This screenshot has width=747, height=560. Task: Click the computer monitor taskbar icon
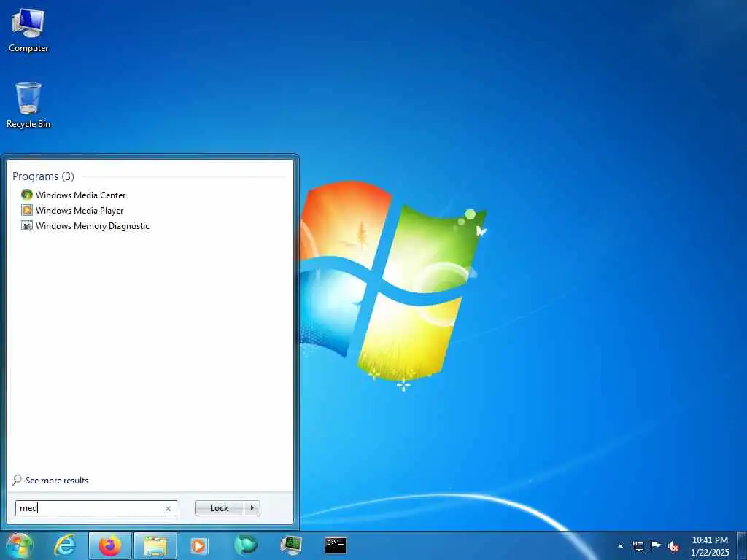290,545
